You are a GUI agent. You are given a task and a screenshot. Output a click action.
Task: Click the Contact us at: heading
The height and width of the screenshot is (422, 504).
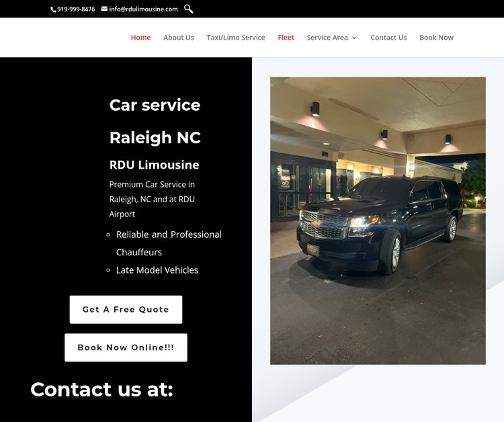coord(102,389)
